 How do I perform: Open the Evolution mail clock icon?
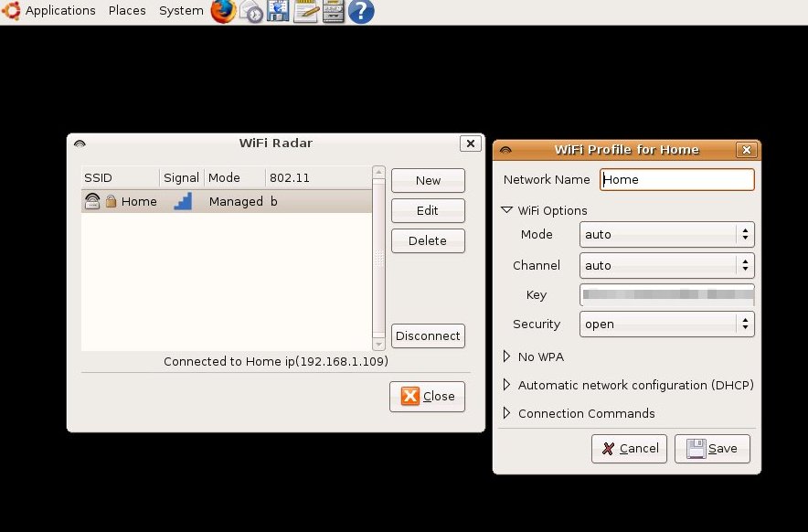(251, 11)
